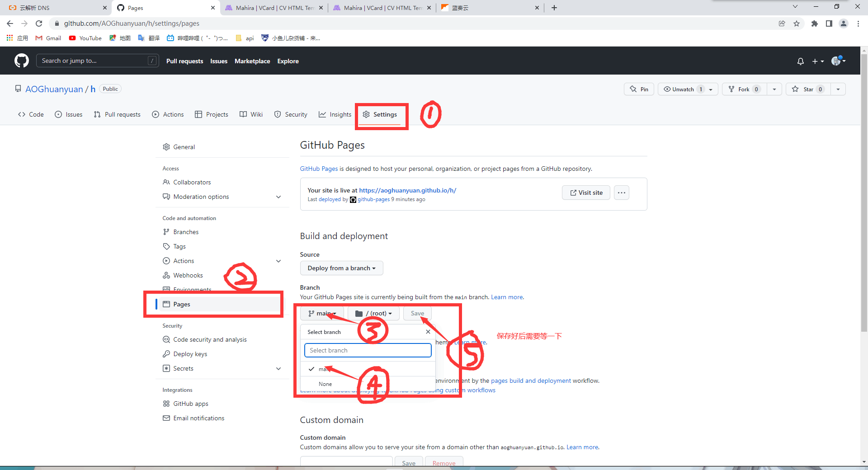Click the vertical page scrollbar

[x=864, y=226]
